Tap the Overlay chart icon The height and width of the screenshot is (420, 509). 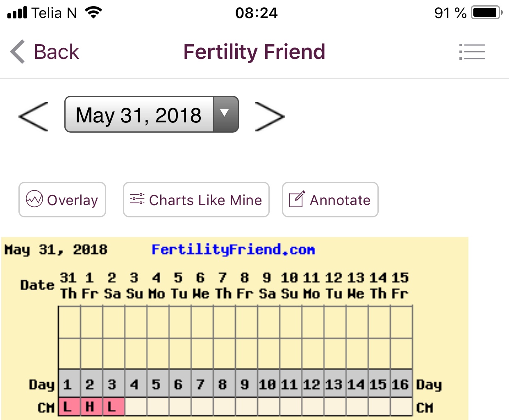pyautogui.click(x=34, y=199)
